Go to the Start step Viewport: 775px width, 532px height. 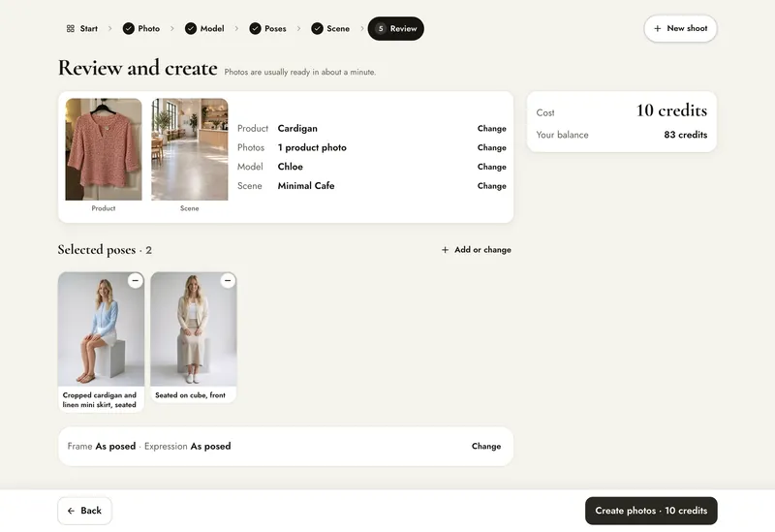pyautogui.click(x=82, y=29)
